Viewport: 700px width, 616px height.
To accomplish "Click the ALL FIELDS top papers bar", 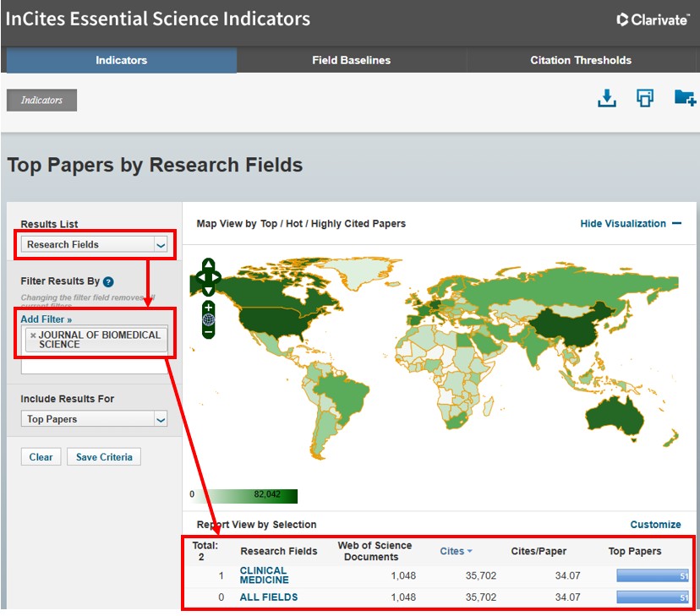I will 652,597.
